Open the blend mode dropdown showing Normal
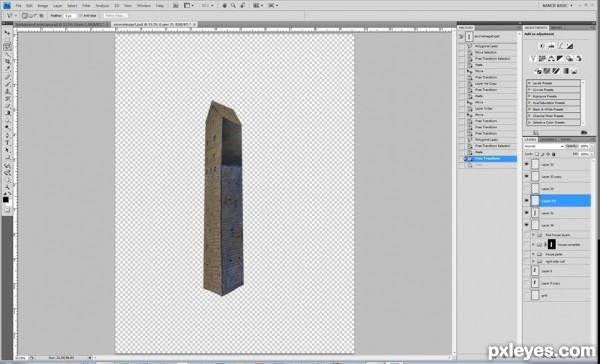Screen dimensions: 600x364 click(x=544, y=146)
